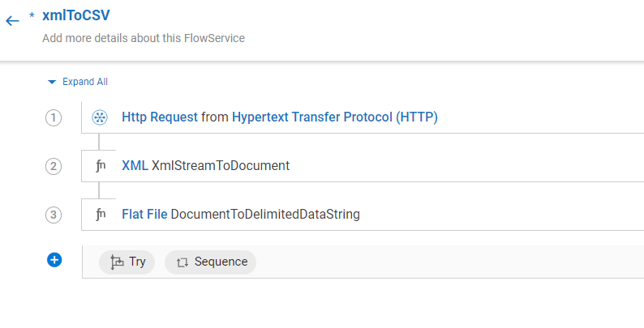Select the step number 1 circle
The width and height of the screenshot is (644, 328).
click(54, 118)
